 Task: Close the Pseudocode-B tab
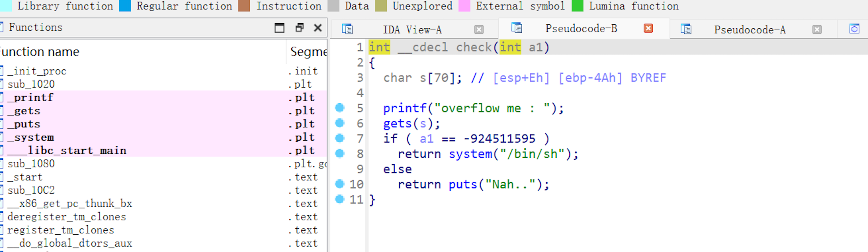click(x=648, y=28)
